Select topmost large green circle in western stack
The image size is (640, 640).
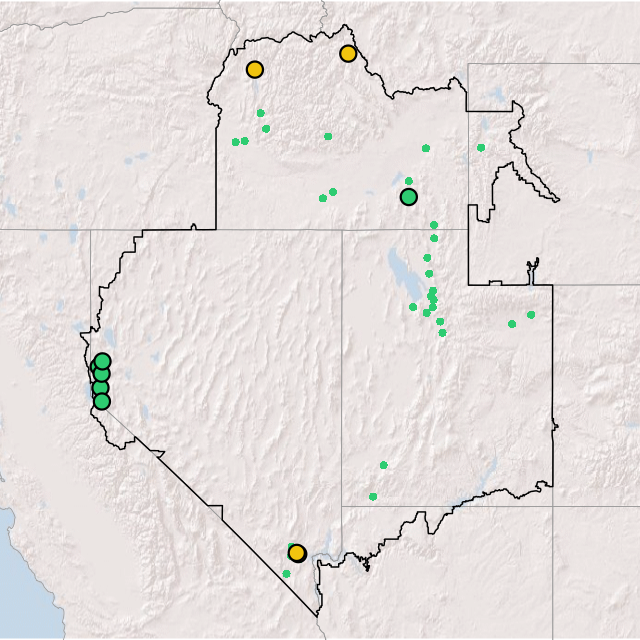coord(102,361)
